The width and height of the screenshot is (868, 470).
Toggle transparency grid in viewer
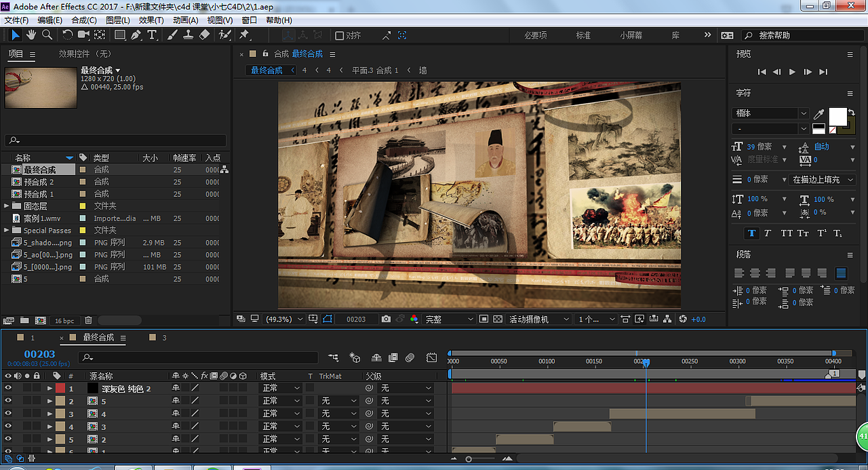[498, 319]
